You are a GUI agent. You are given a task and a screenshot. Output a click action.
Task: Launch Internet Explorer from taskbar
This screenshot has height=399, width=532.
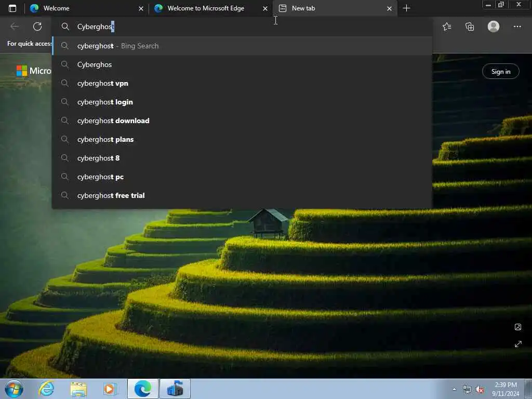click(x=46, y=389)
